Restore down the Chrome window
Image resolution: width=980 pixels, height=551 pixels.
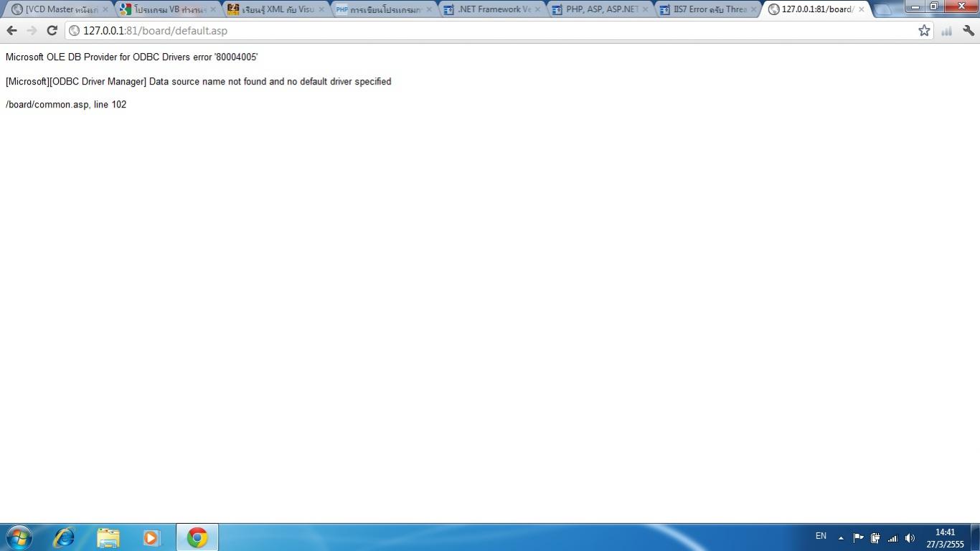tap(934, 6)
